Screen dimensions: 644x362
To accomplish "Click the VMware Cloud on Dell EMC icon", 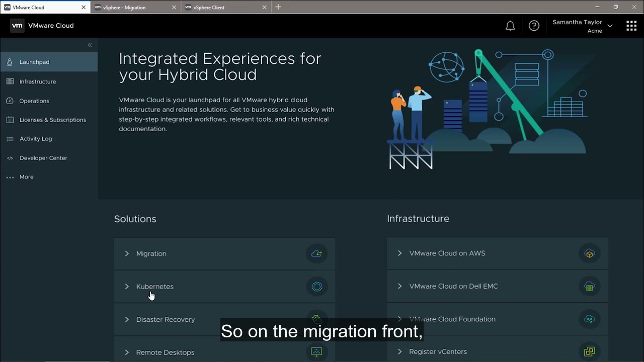I will [x=589, y=286].
